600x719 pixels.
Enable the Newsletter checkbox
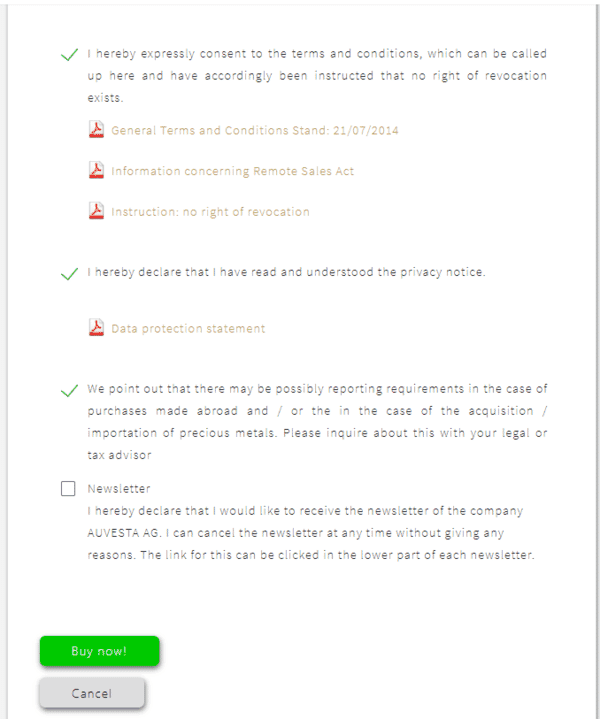pos(68,489)
